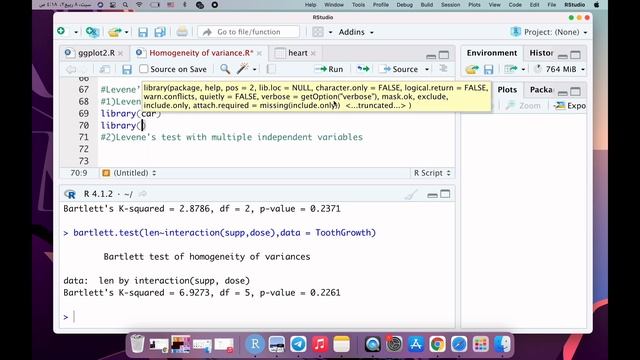This screenshot has height=360, width=640.
Task: Expand the Source options dropdown arrow
Action: [427, 69]
